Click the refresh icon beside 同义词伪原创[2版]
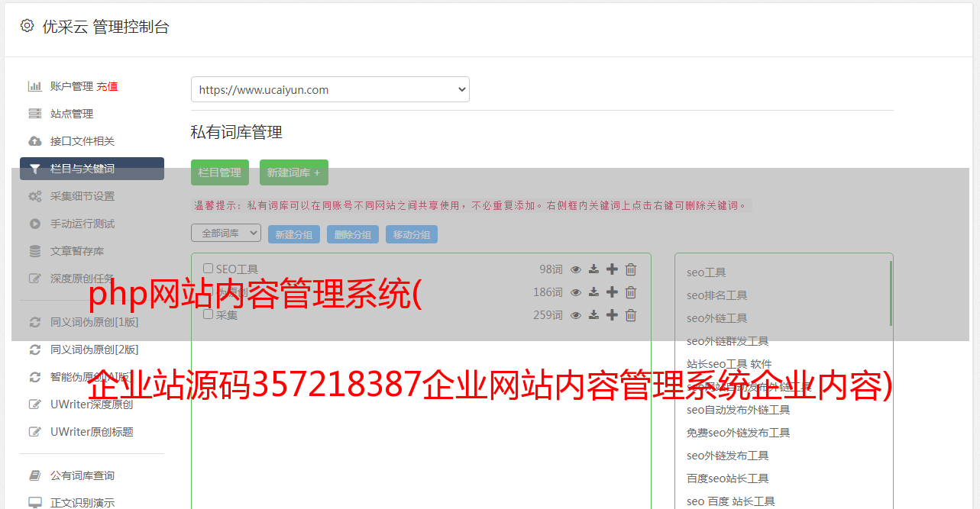 [34, 350]
